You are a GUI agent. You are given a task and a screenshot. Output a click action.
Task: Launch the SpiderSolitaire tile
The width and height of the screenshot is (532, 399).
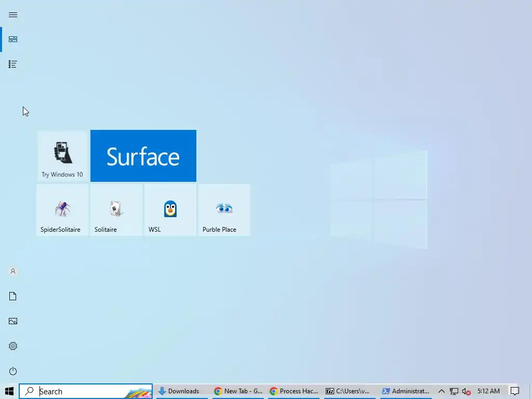pos(62,210)
